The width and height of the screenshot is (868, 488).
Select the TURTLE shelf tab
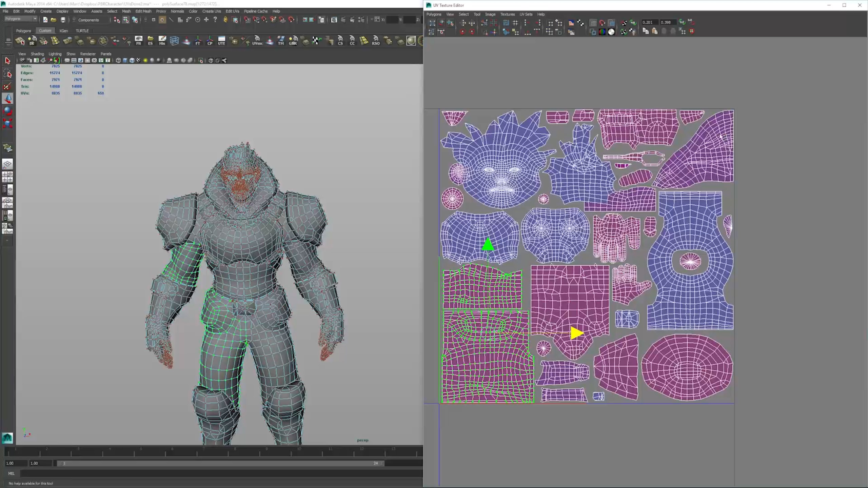click(82, 30)
